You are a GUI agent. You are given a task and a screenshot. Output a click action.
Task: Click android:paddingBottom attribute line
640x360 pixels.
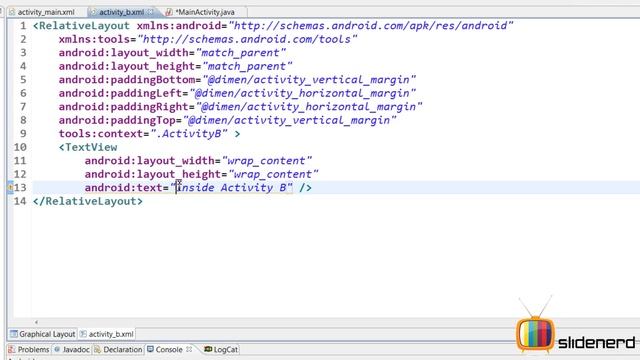tap(237, 80)
